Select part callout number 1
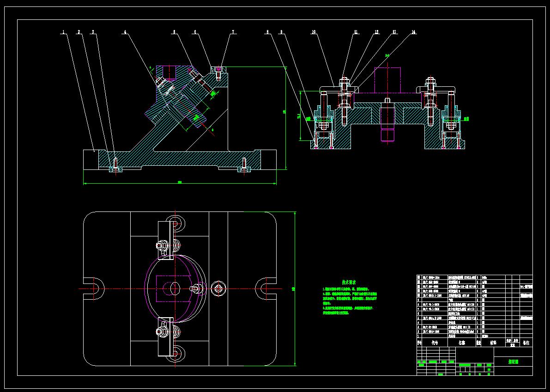 point(63,32)
